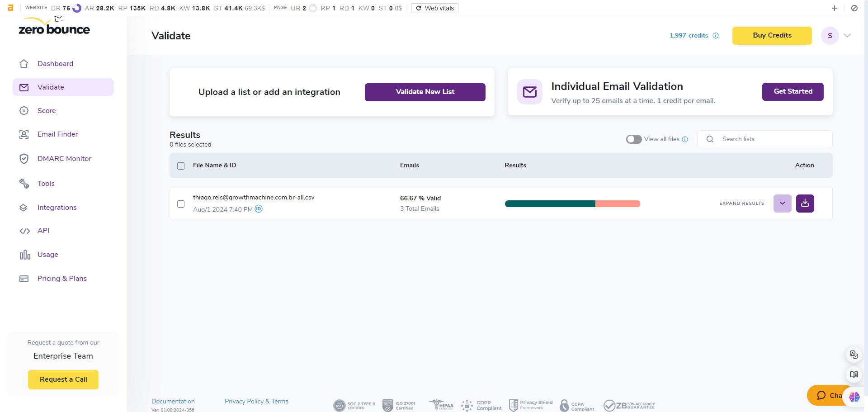Screen dimensions: 868x412
Task: Click the disable icon in SEO toolbar
Action: [854, 8]
